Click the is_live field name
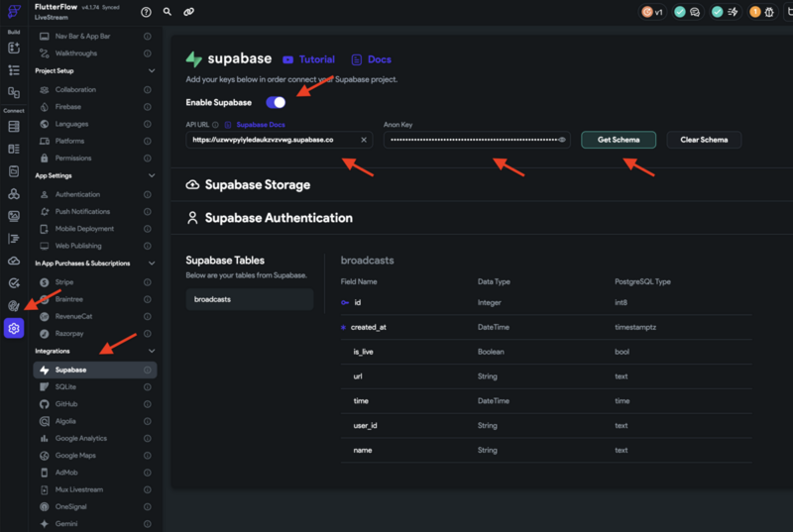 (x=363, y=352)
